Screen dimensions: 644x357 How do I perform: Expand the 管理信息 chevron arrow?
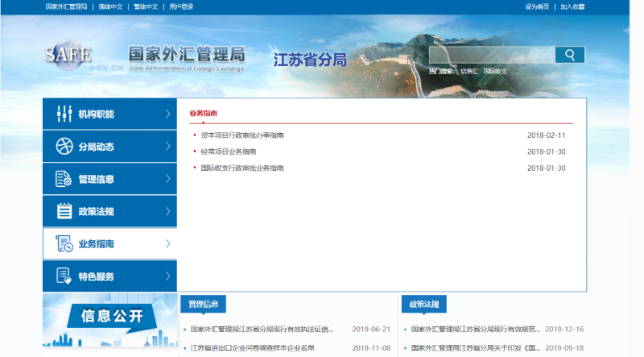(167, 179)
